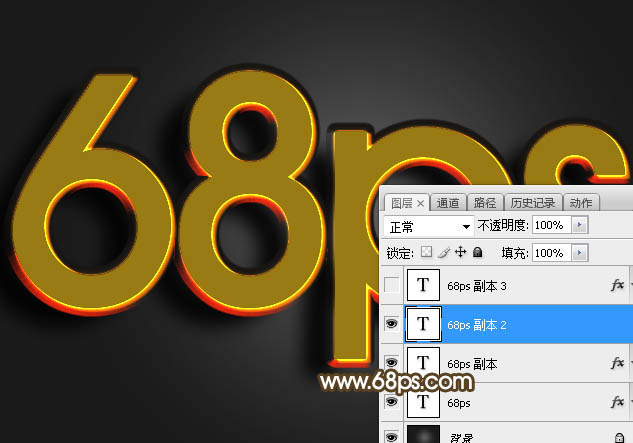The image size is (633, 443).
Task: Click the fx icon on 68ps 副本
Action: point(617,363)
